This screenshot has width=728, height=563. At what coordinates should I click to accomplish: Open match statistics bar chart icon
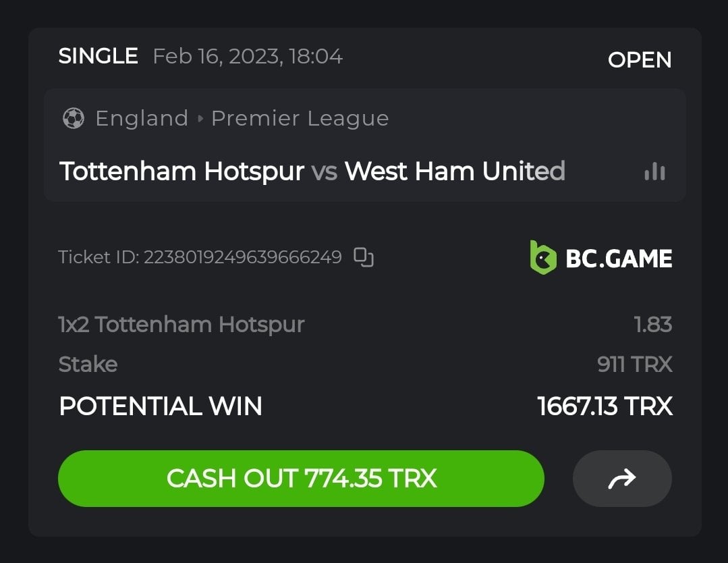pos(654,172)
